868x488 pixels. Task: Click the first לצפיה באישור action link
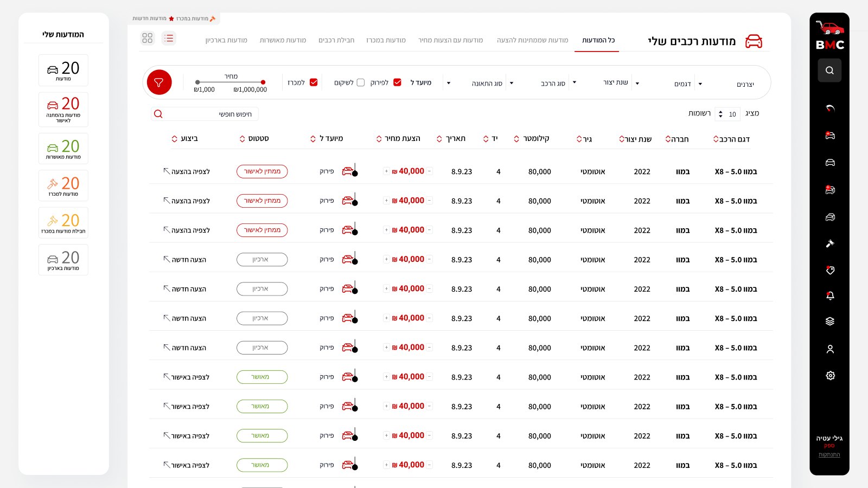[187, 377]
